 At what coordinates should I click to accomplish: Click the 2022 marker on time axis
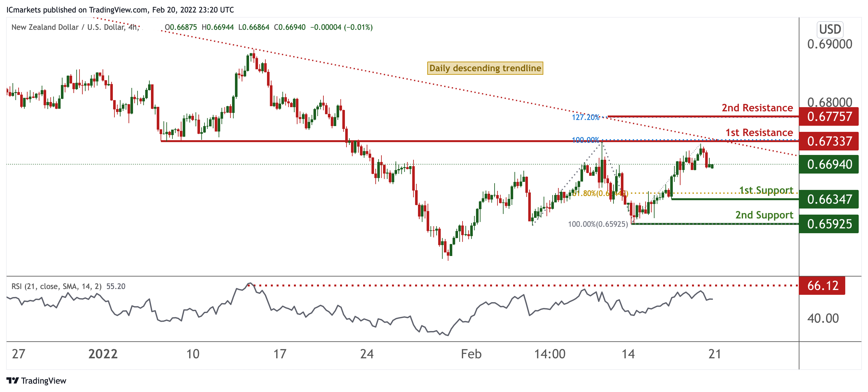coord(103,354)
